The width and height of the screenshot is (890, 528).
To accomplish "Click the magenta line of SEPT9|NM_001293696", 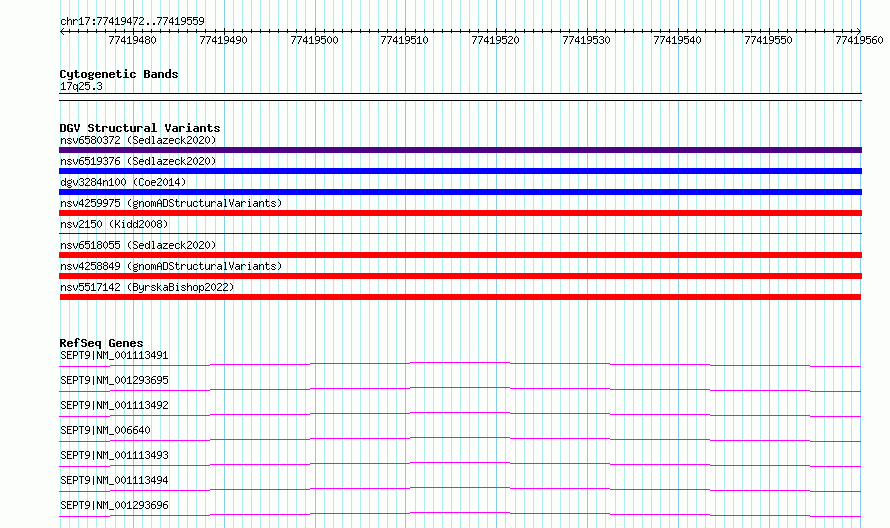I will click(460, 514).
